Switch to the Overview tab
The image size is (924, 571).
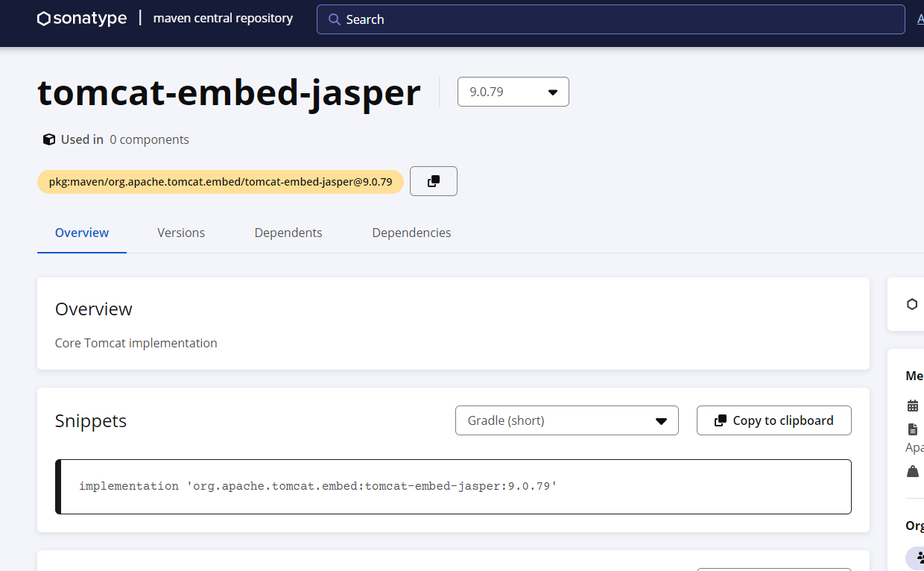pos(82,233)
